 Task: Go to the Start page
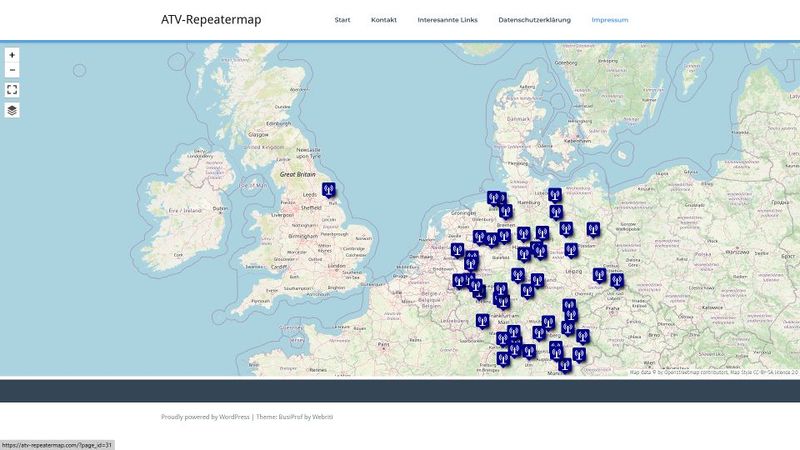pos(342,20)
